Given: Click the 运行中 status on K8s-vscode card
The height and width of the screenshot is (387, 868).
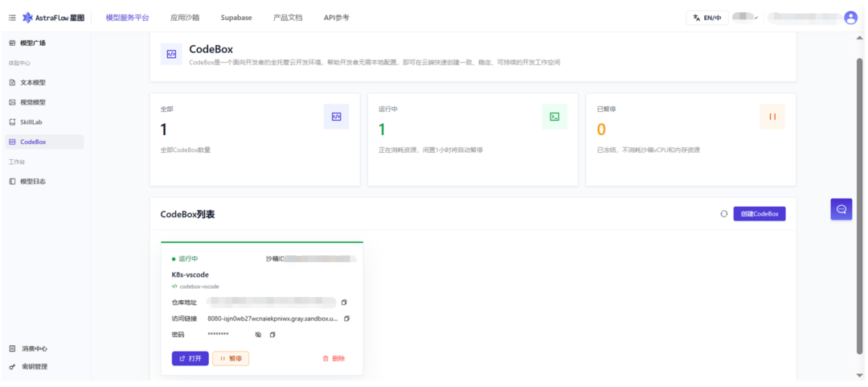Looking at the screenshot, I should point(185,259).
